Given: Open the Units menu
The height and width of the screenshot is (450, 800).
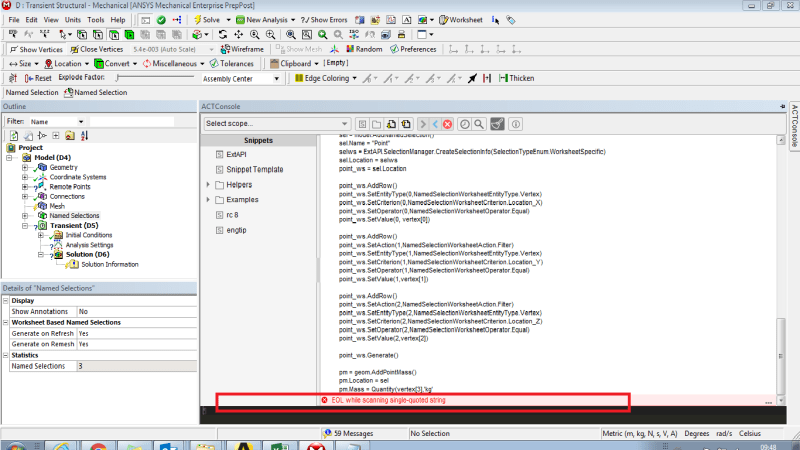Looking at the screenshot, I should 72,20.
